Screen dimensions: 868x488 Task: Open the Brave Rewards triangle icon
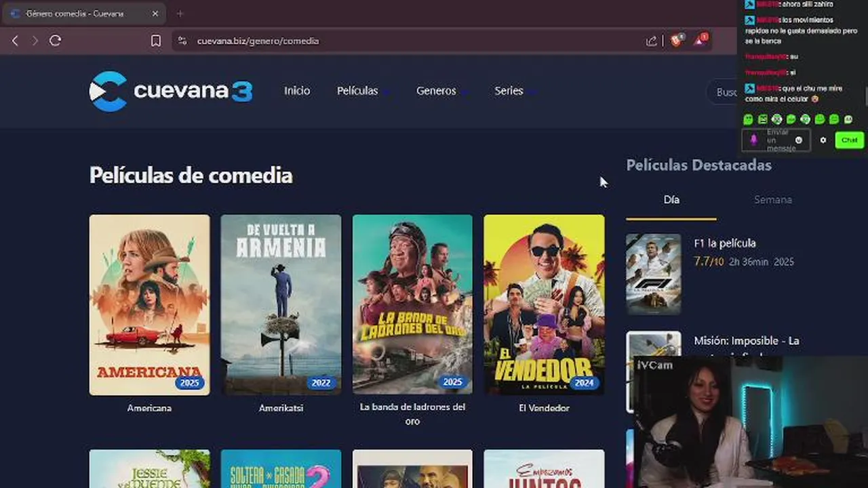(700, 40)
